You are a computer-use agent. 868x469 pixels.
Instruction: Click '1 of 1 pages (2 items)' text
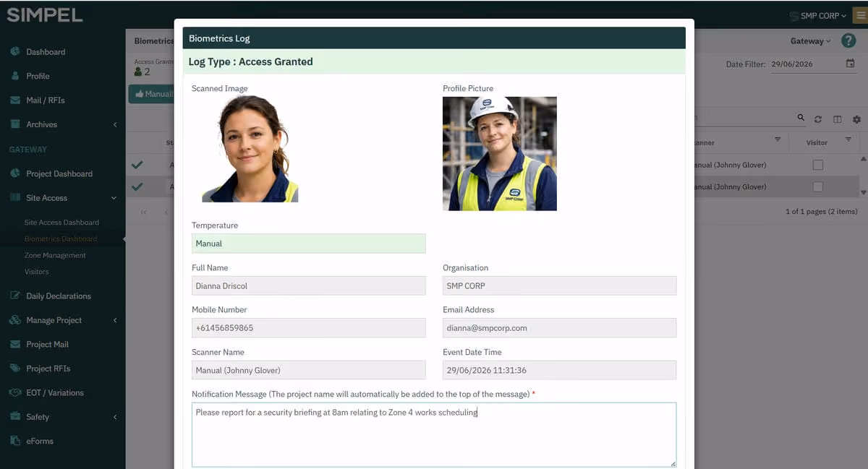[x=821, y=212]
